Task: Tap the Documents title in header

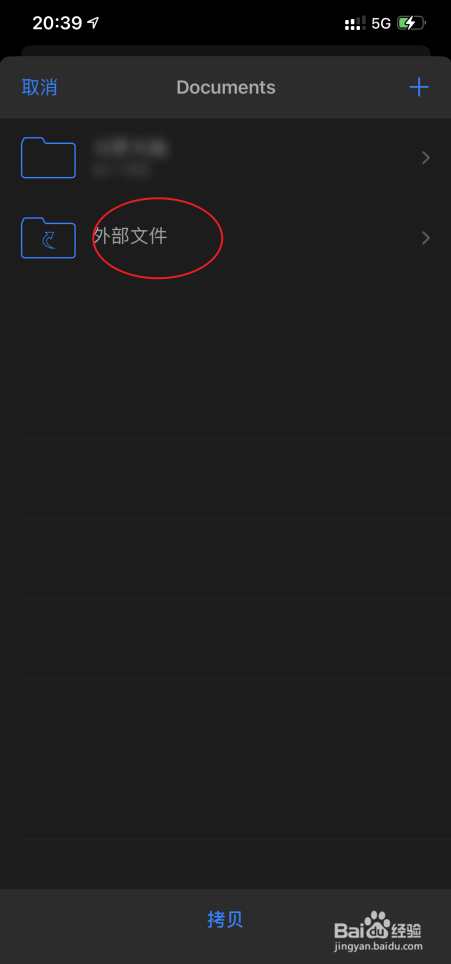Action: (x=226, y=87)
